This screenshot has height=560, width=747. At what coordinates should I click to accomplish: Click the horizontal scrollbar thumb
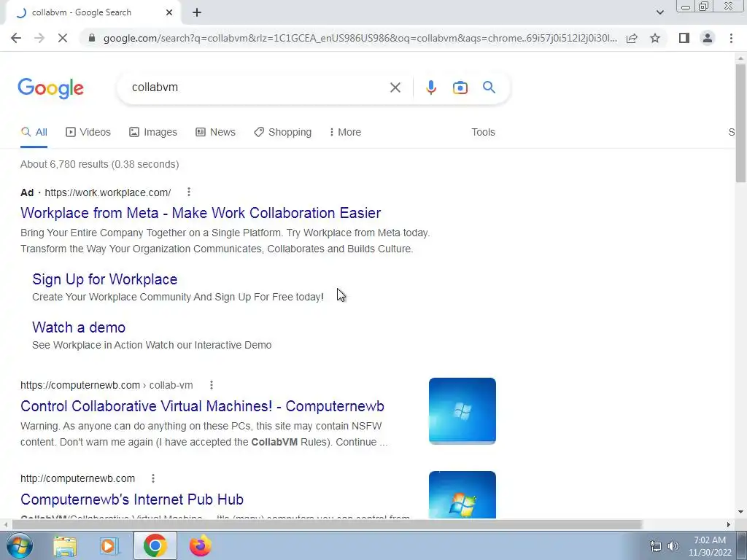(327, 525)
